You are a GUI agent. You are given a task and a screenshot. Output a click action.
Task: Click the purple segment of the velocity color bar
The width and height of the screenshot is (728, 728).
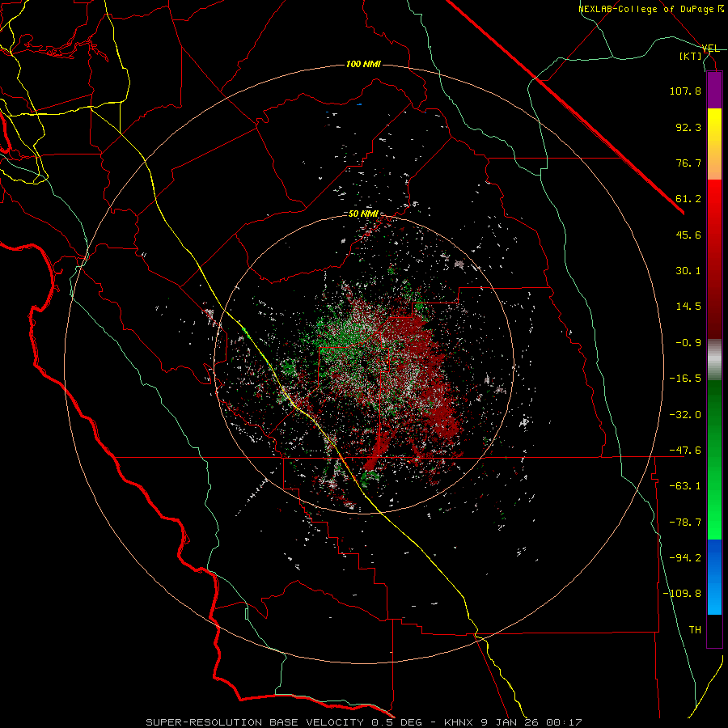(x=714, y=90)
